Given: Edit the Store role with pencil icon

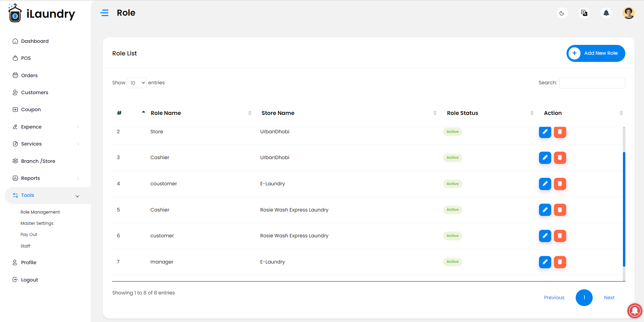Looking at the screenshot, I should click(545, 132).
